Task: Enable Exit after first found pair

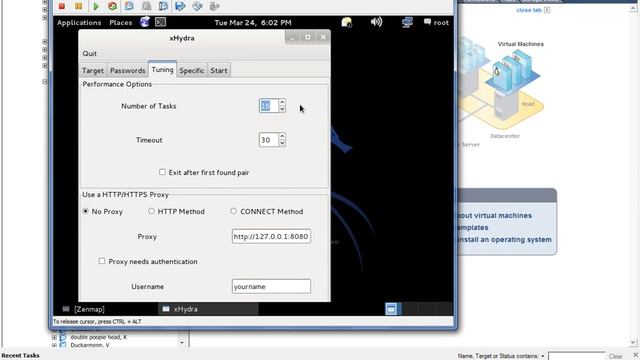Action: tap(162, 172)
